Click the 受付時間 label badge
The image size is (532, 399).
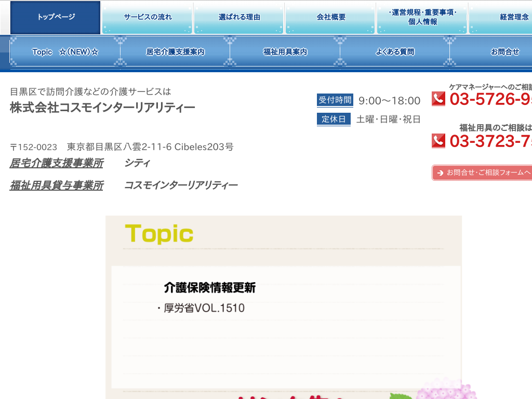coord(335,100)
